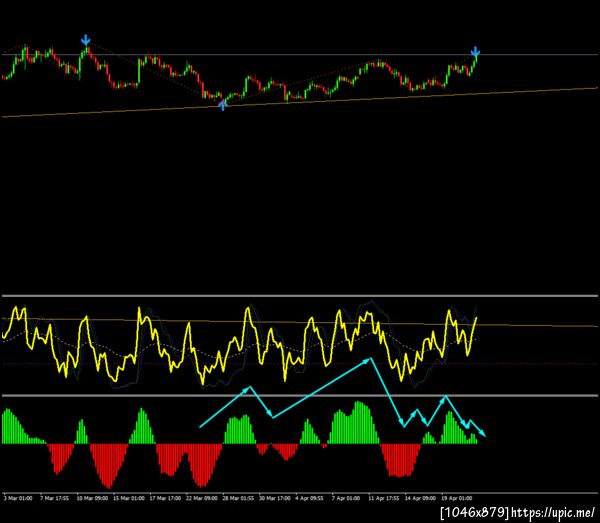The width and height of the screenshot is (600, 523).
Task: Click the '10 Mar 09:00' time axis label
Action: pos(92,498)
